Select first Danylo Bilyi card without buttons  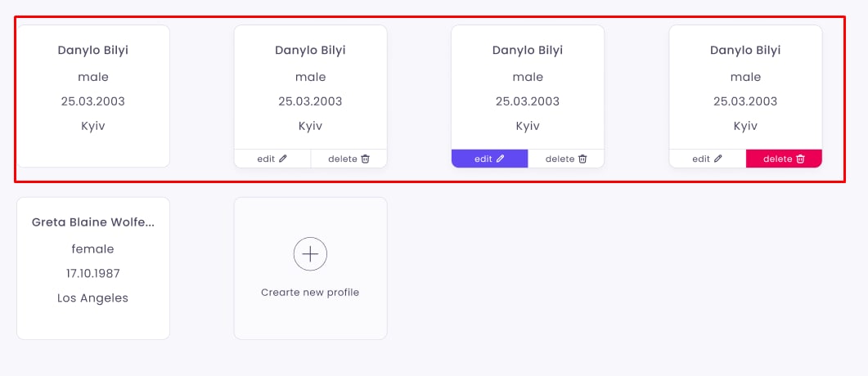click(x=93, y=96)
